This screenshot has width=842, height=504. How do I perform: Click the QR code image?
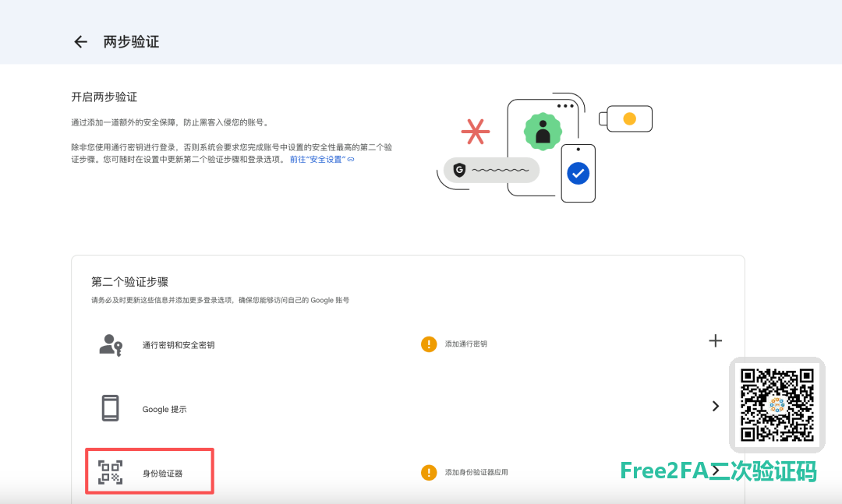(777, 405)
